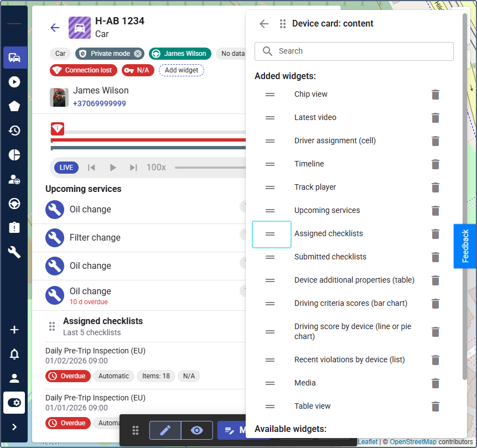
Task: Go back from device card content panel
Action: click(x=264, y=24)
